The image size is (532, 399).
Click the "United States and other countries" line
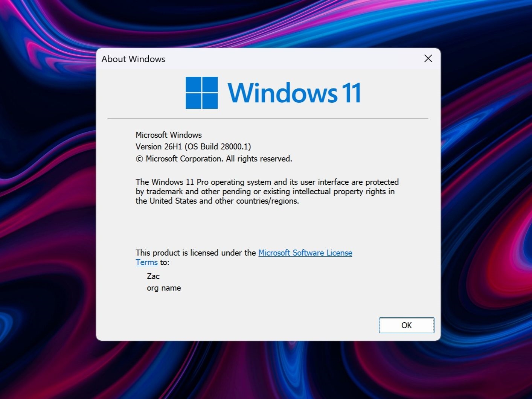point(217,201)
